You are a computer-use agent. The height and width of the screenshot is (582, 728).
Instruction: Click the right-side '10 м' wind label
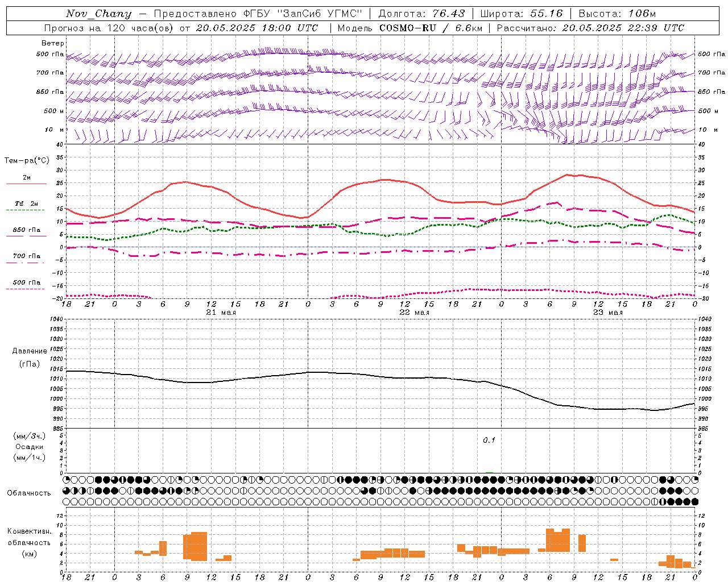coord(708,130)
